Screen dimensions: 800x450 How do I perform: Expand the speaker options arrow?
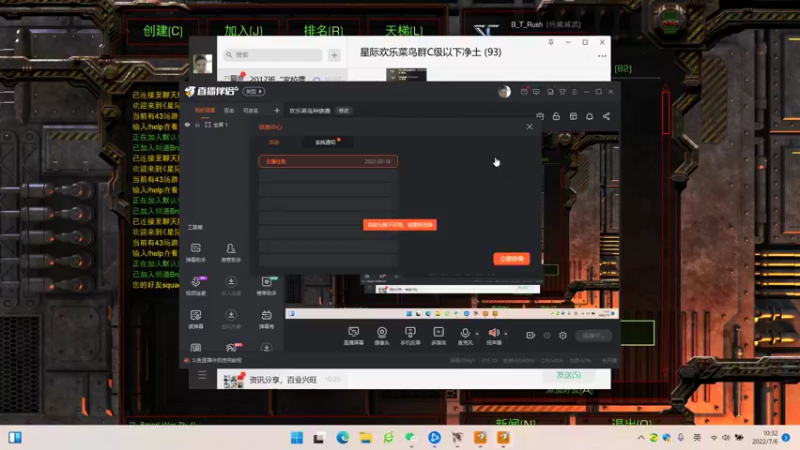506,334
